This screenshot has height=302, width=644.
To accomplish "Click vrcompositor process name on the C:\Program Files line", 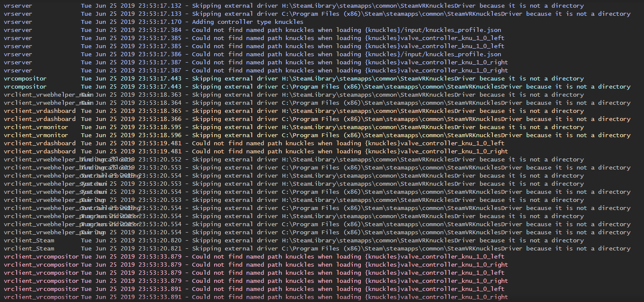I will [x=25, y=86].
